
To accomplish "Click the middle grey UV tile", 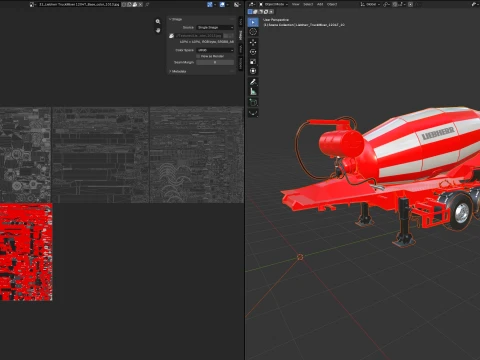I will tap(100, 155).
